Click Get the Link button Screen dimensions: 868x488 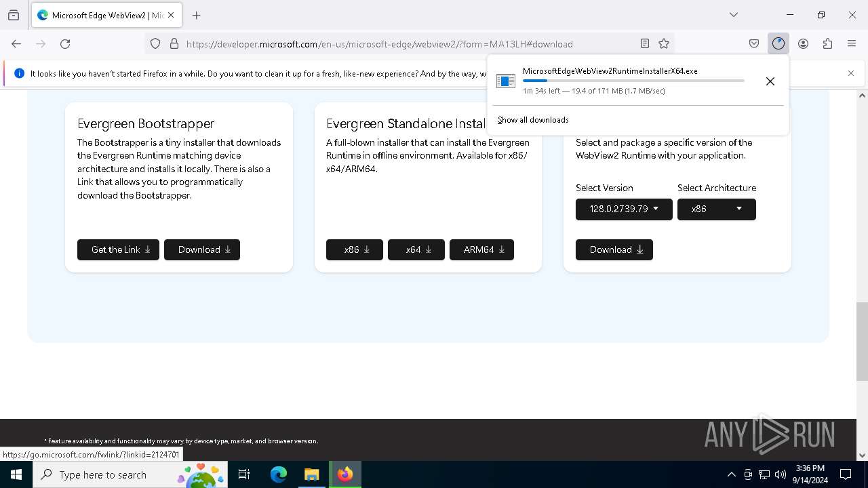(x=119, y=249)
